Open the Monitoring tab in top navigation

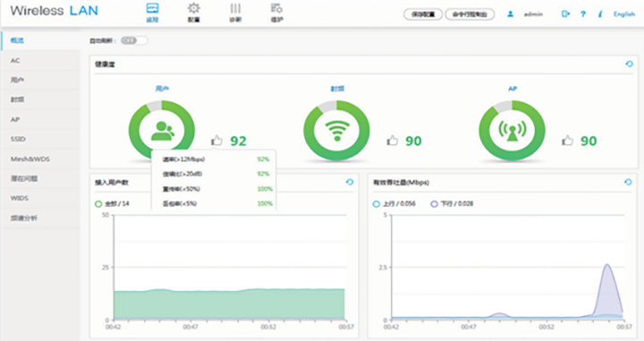(x=152, y=13)
